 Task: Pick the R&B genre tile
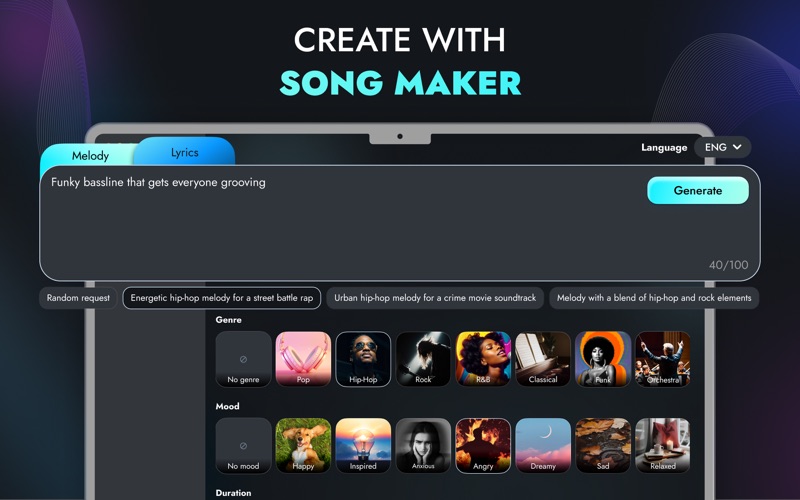click(x=483, y=359)
